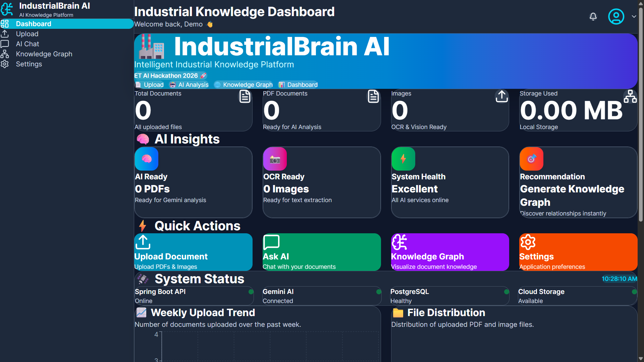Click the Knowledge Graph network icon in sidebar
The width and height of the screenshot is (644, 362).
tap(5, 54)
